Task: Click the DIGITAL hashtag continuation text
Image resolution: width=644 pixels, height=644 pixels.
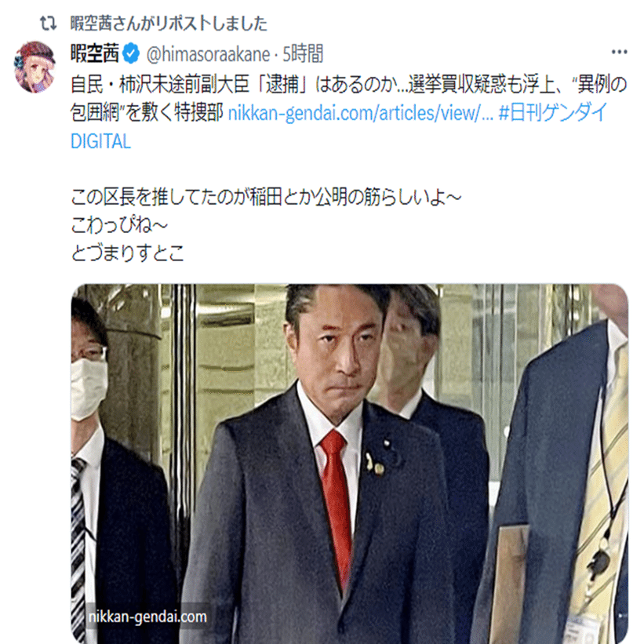Action: (100, 141)
